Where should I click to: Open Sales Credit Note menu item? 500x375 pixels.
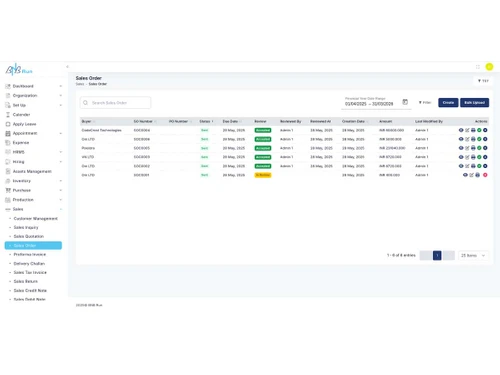(30, 290)
